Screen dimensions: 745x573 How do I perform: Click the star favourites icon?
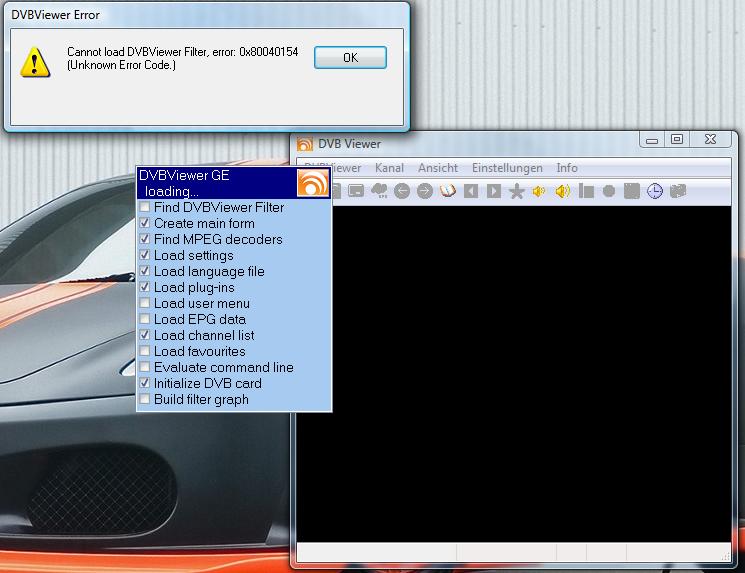click(516, 191)
